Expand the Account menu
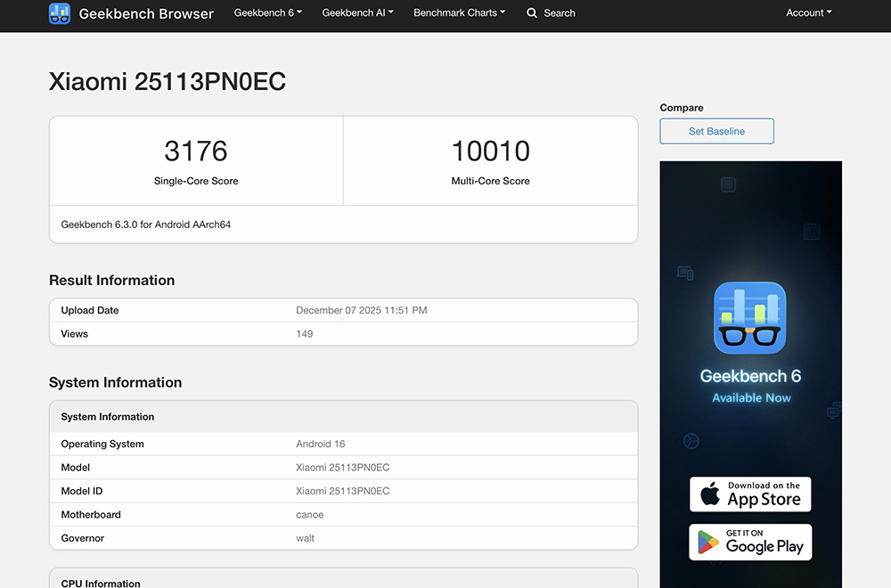The height and width of the screenshot is (588, 891). [x=808, y=13]
